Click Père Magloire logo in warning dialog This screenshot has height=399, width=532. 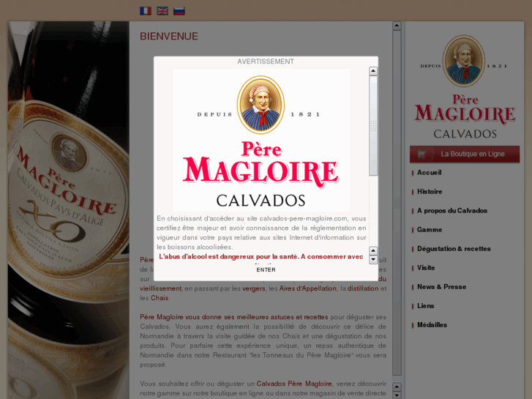261,141
